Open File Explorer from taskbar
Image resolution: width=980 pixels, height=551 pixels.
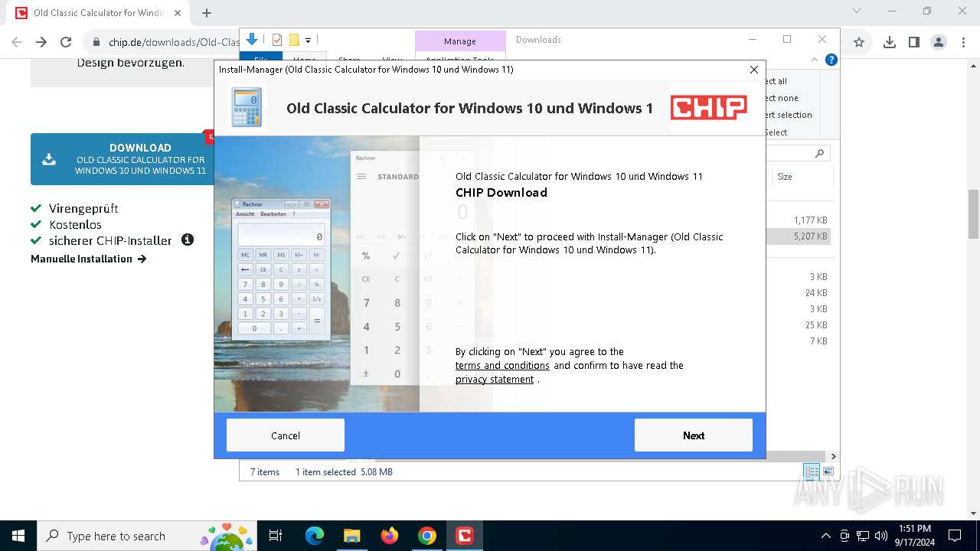351,536
